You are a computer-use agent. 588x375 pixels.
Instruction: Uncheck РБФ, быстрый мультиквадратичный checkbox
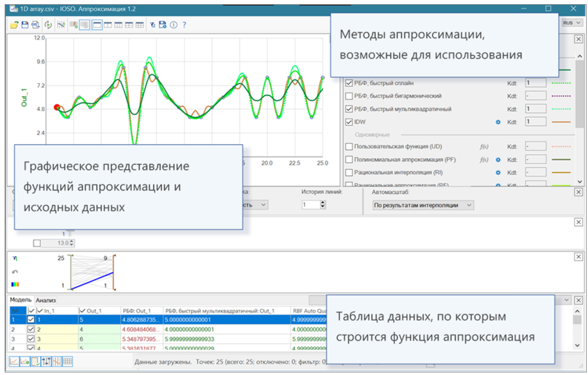tap(349, 109)
